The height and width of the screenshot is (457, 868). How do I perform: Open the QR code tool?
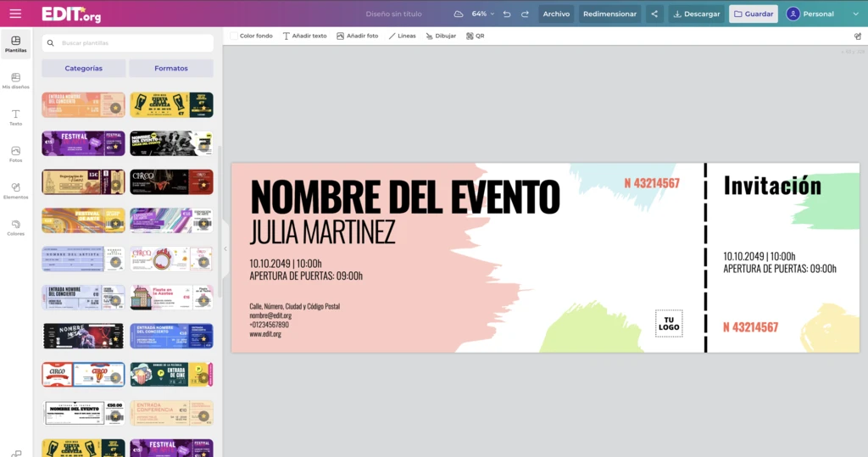point(475,36)
